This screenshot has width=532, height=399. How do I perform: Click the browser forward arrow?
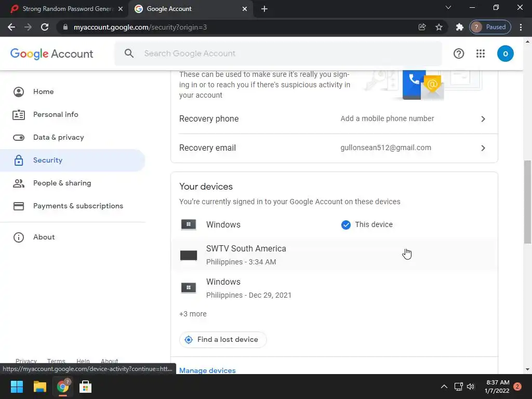coord(28,27)
